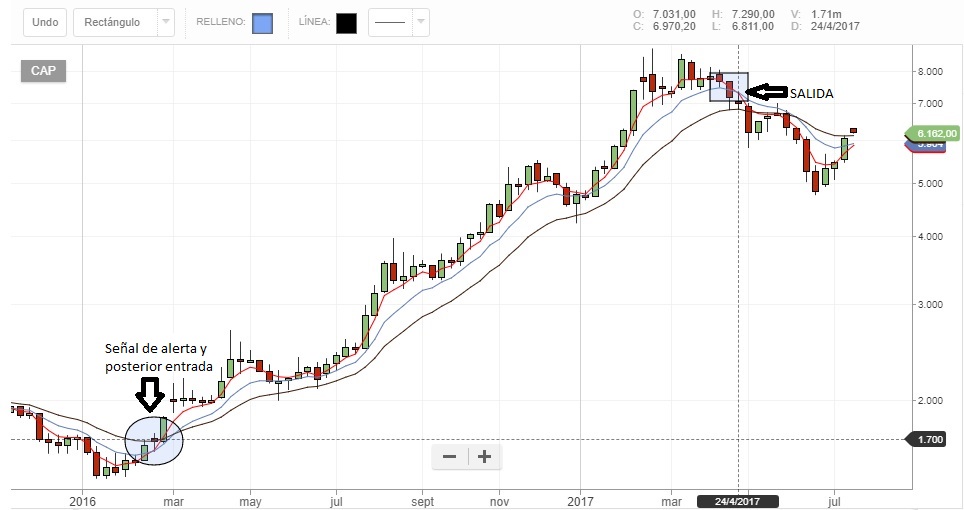Click the low value 6.811,00

[753, 26]
